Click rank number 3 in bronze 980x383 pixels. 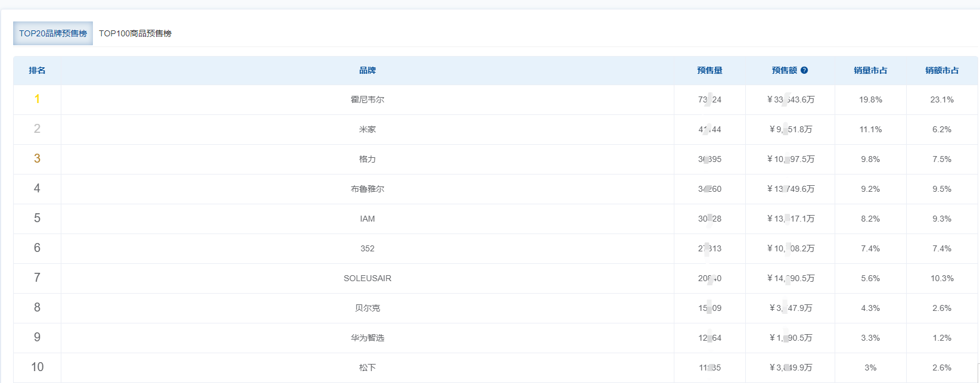click(x=37, y=158)
